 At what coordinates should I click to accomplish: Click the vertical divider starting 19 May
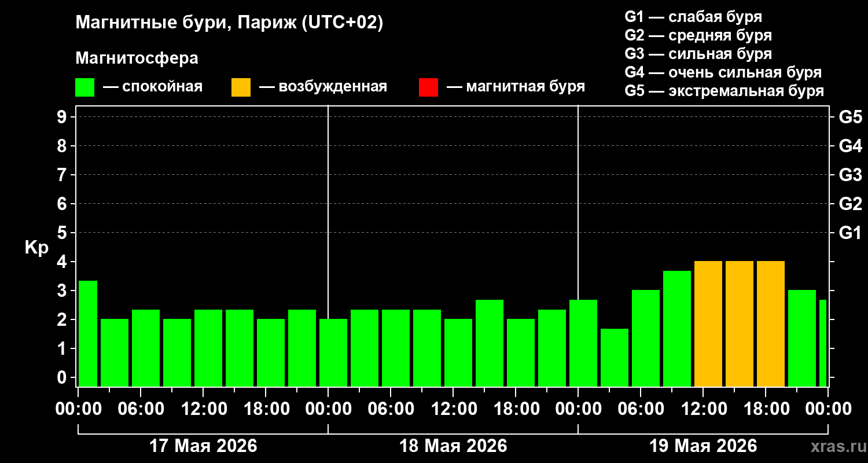(x=578, y=246)
